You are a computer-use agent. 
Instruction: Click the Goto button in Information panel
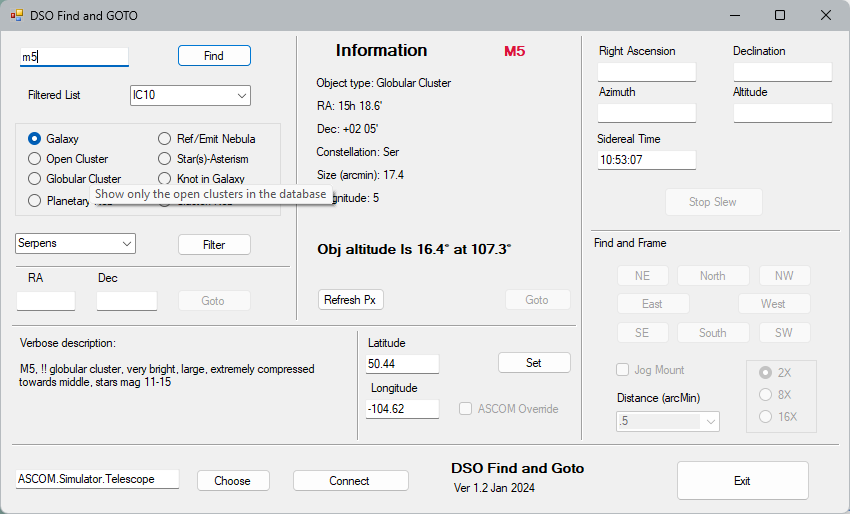[537, 300]
